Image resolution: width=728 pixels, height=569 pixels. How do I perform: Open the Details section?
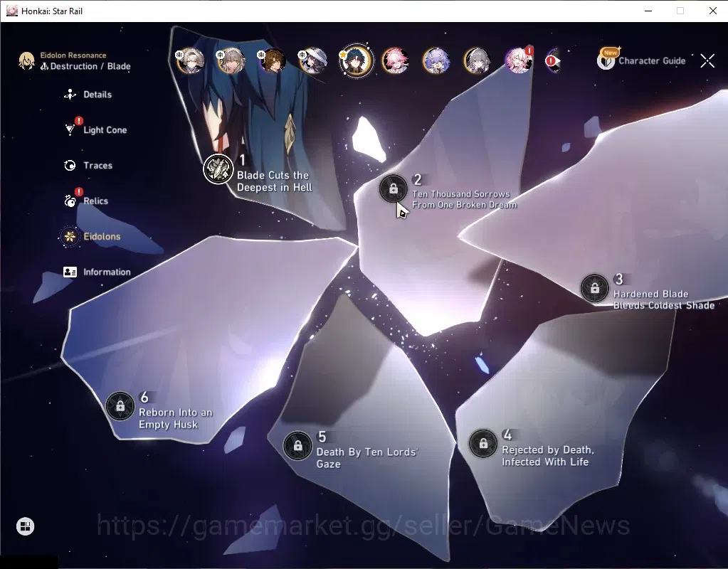(x=88, y=95)
